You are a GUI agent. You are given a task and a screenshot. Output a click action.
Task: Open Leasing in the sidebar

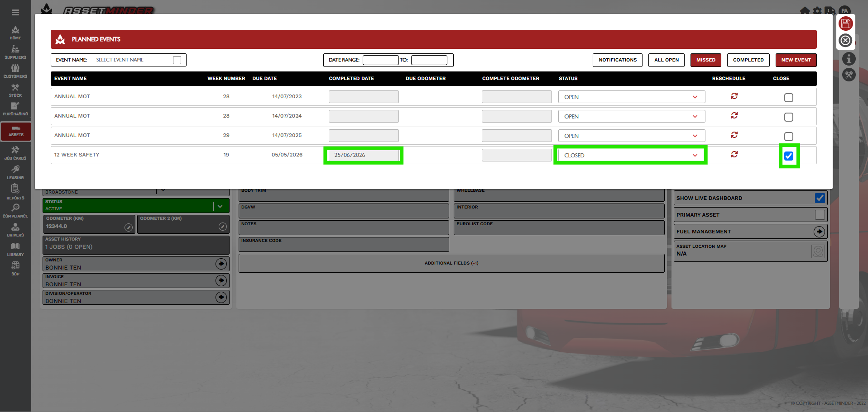pyautogui.click(x=15, y=173)
